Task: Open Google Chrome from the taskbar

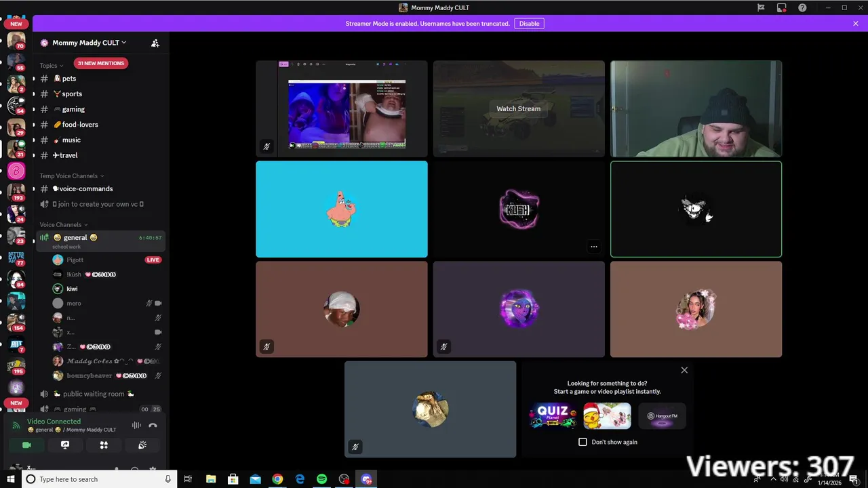Action: [277, 479]
